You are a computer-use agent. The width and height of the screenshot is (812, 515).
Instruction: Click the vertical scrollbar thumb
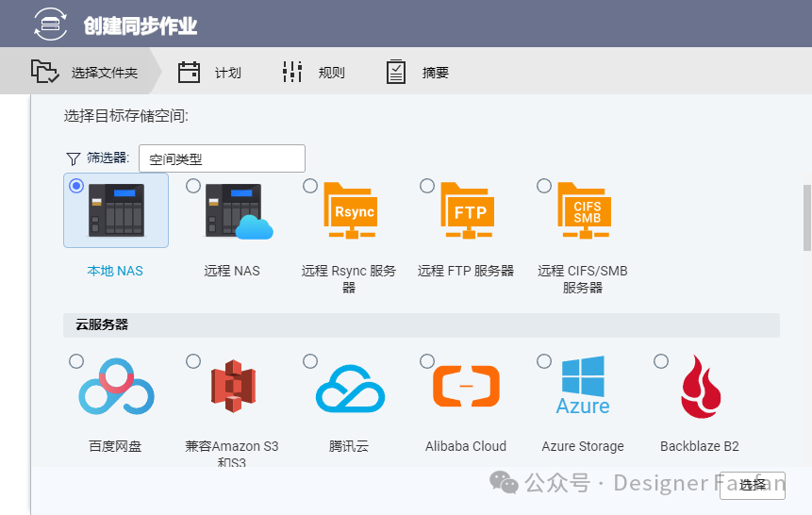click(x=806, y=217)
